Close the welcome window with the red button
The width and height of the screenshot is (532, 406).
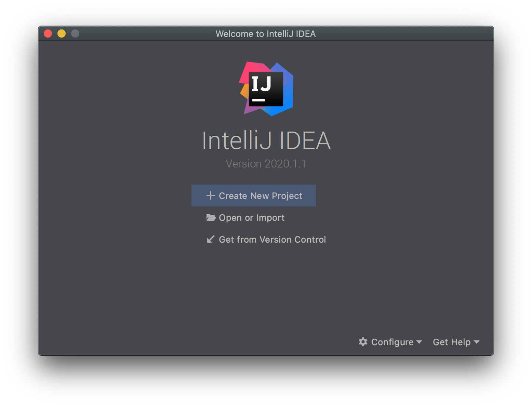click(x=48, y=33)
